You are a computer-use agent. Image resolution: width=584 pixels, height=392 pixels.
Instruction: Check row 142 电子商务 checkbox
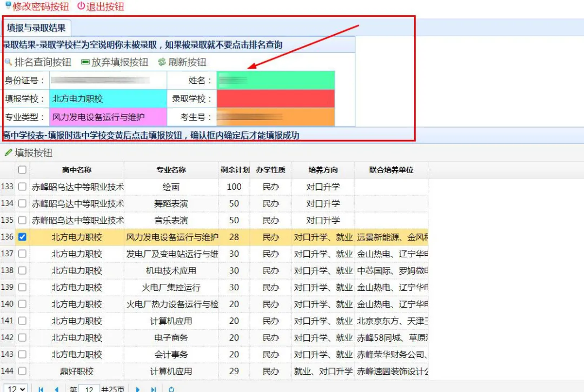(22, 337)
